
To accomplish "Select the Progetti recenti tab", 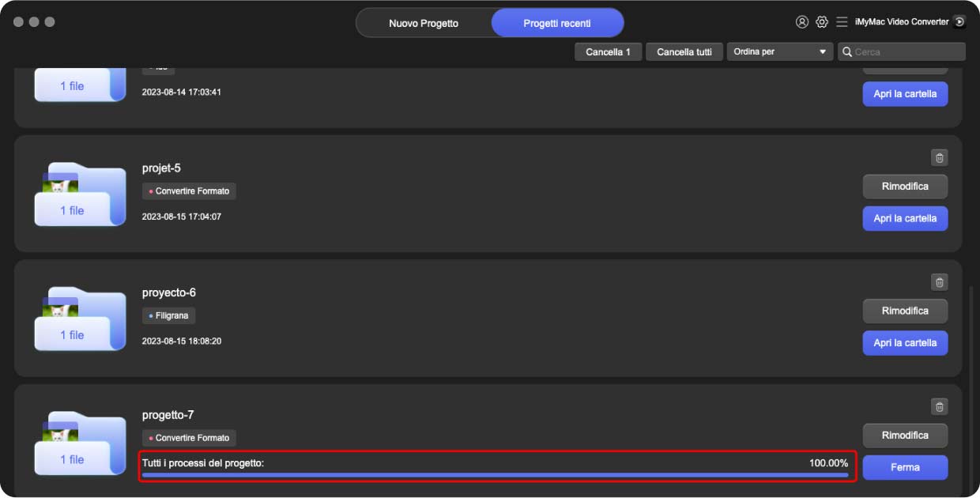I will [557, 24].
